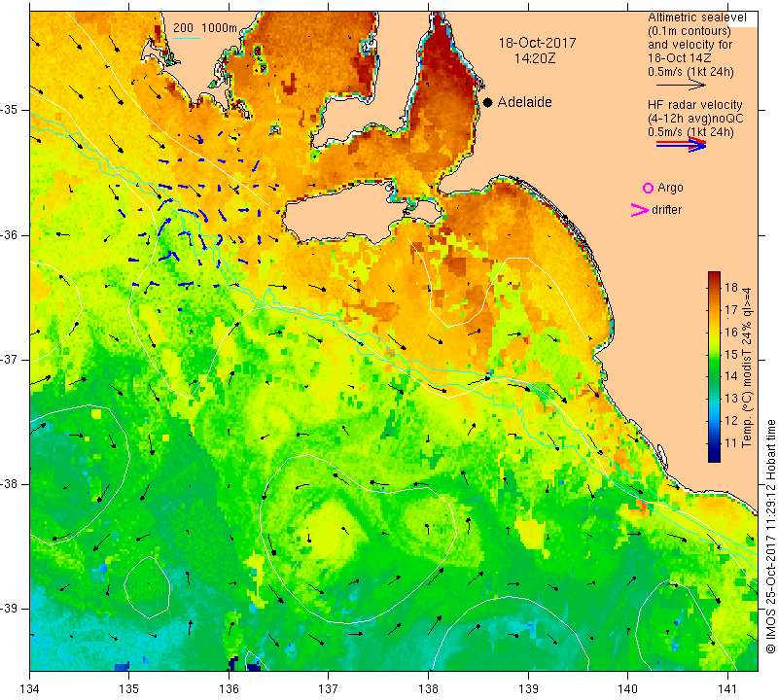Click the Argo legend label

(670, 188)
